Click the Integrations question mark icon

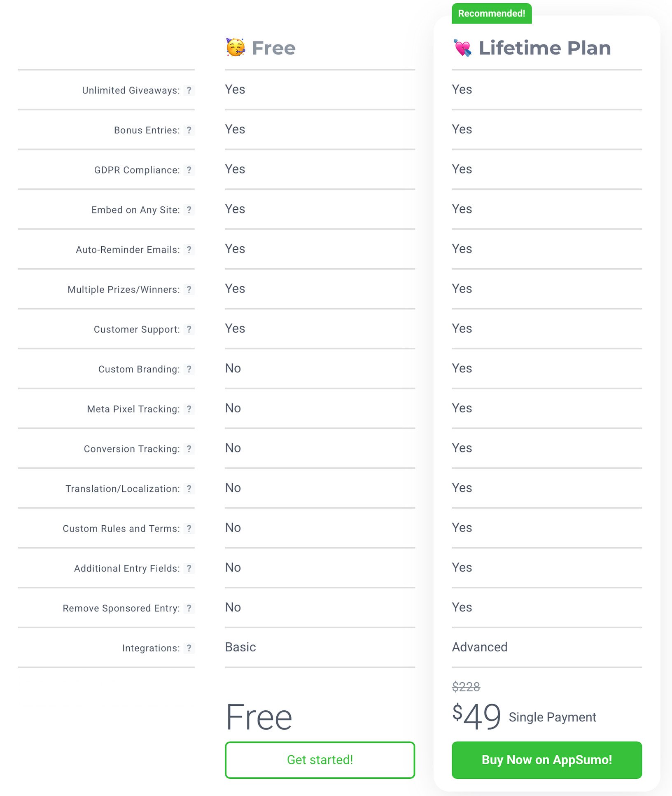point(189,648)
